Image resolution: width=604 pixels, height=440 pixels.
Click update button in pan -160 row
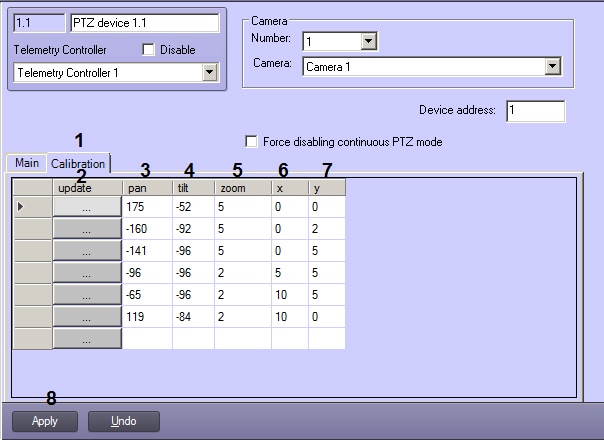(87, 229)
